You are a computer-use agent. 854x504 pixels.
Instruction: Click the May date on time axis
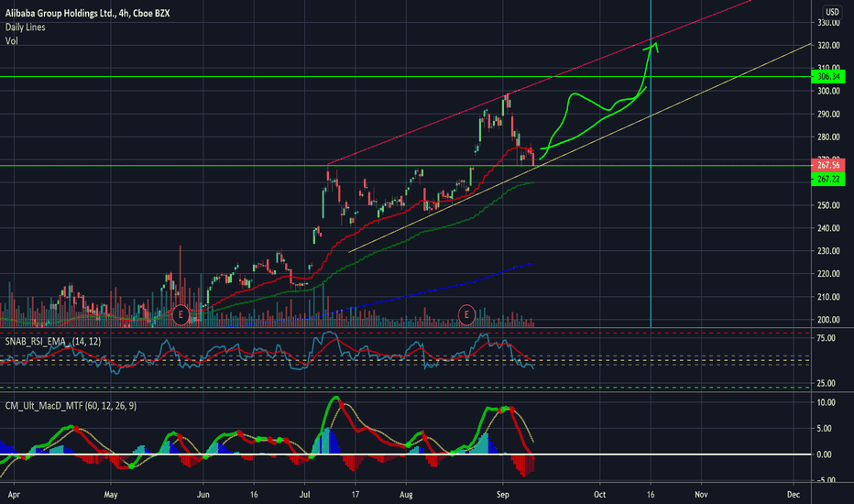111,495
